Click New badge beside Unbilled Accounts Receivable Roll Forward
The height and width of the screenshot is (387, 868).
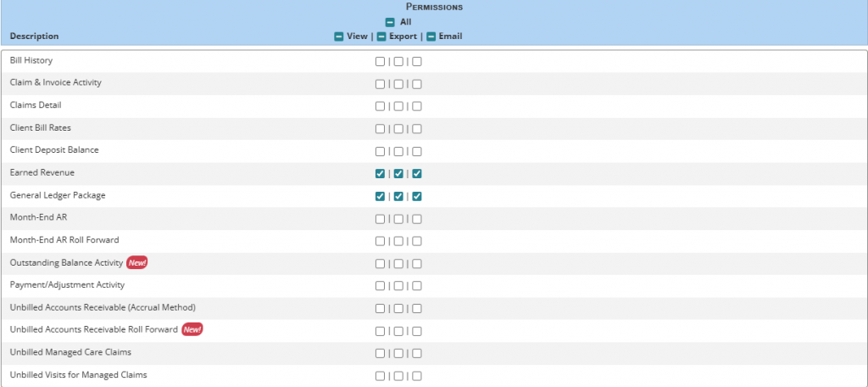[x=192, y=329]
